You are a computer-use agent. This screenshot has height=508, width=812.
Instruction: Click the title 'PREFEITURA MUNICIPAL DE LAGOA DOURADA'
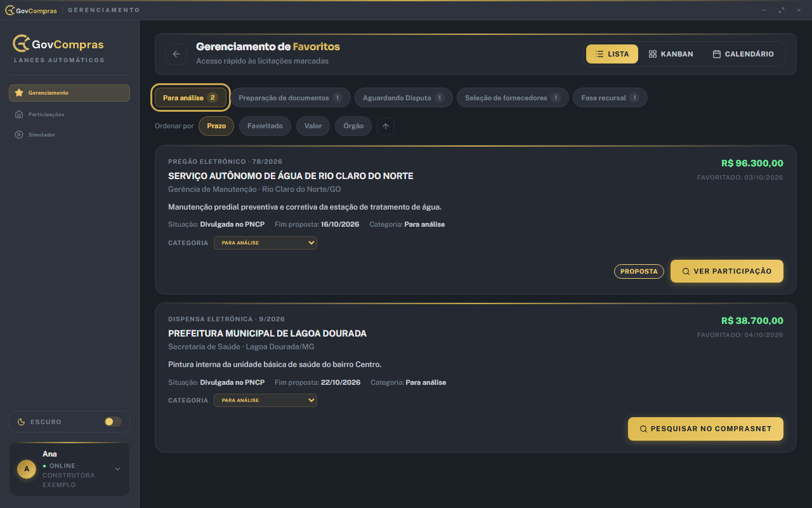267,333
